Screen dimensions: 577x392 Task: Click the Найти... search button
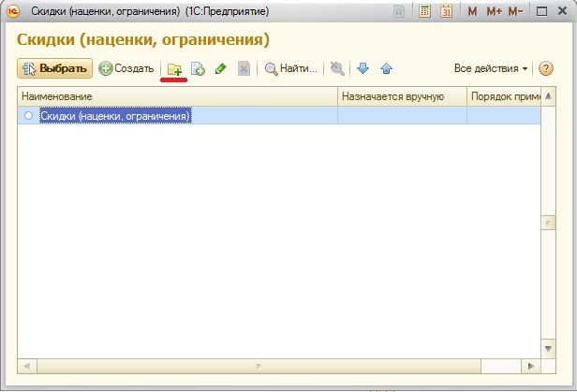[291, 69]
